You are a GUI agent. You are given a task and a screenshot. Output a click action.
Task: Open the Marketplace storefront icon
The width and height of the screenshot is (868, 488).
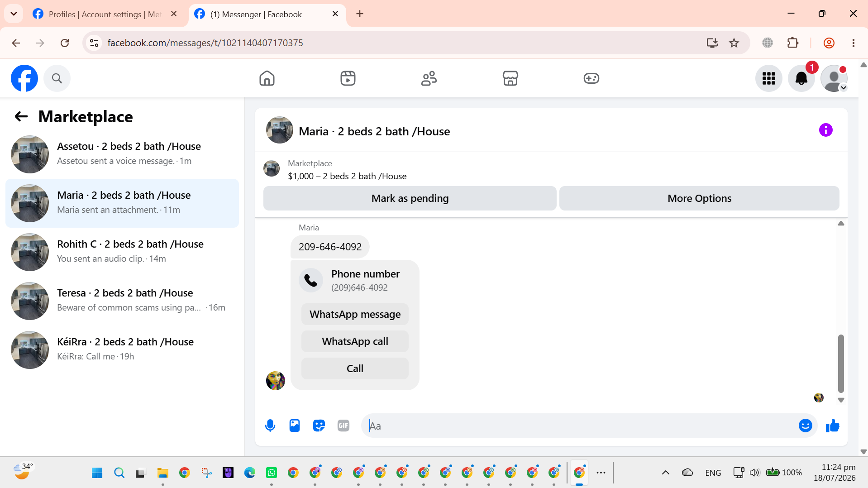tap(510, 78)
